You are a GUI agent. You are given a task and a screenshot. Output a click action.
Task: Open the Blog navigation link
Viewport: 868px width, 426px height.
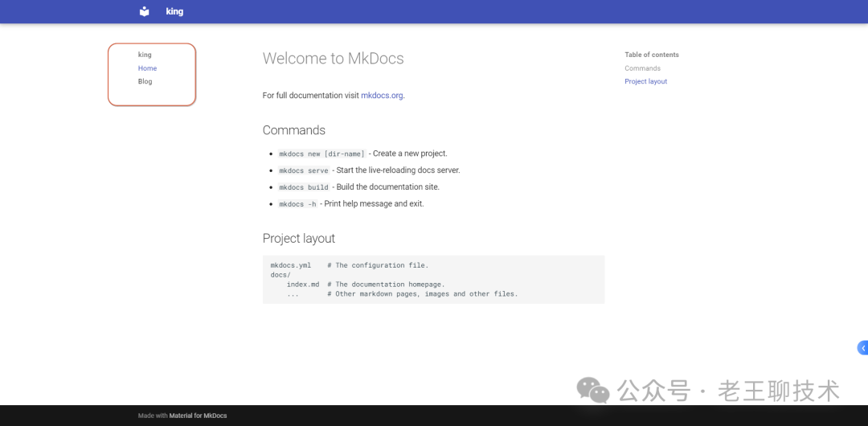[x=145, y=81]
